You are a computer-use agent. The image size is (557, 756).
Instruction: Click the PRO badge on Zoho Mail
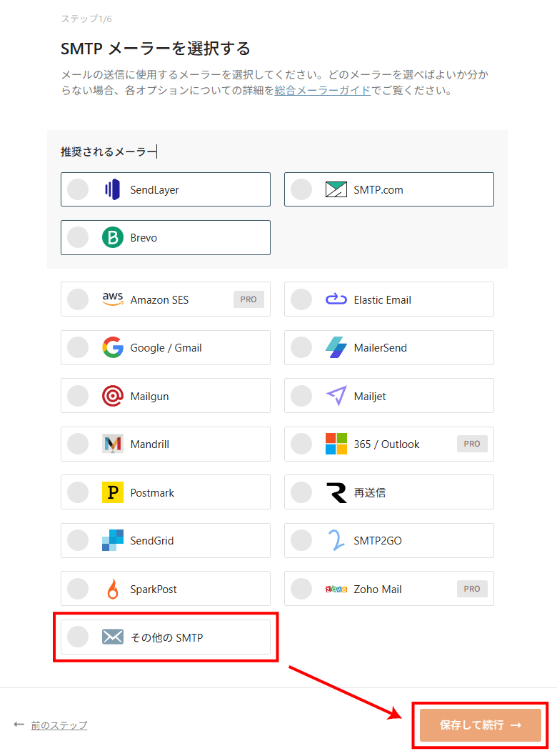click(472, 589)
